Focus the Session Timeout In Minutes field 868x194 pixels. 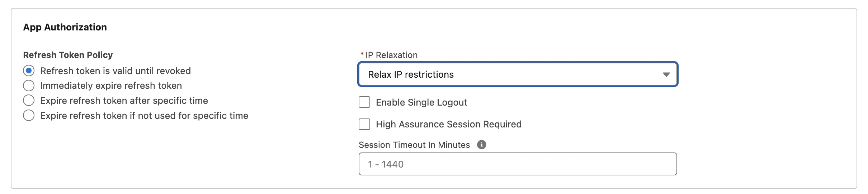coord(517,164)
